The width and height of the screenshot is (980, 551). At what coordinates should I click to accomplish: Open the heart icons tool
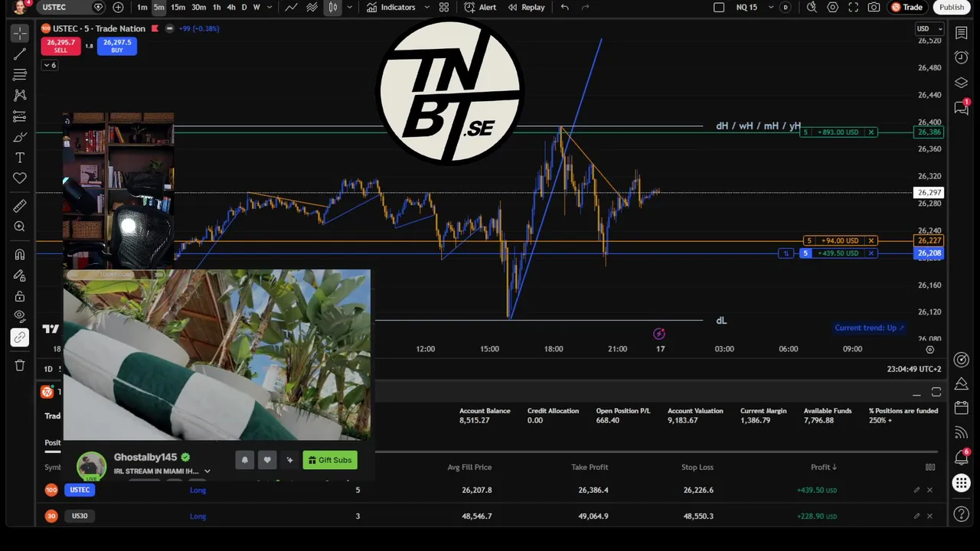tap(20, 178)
